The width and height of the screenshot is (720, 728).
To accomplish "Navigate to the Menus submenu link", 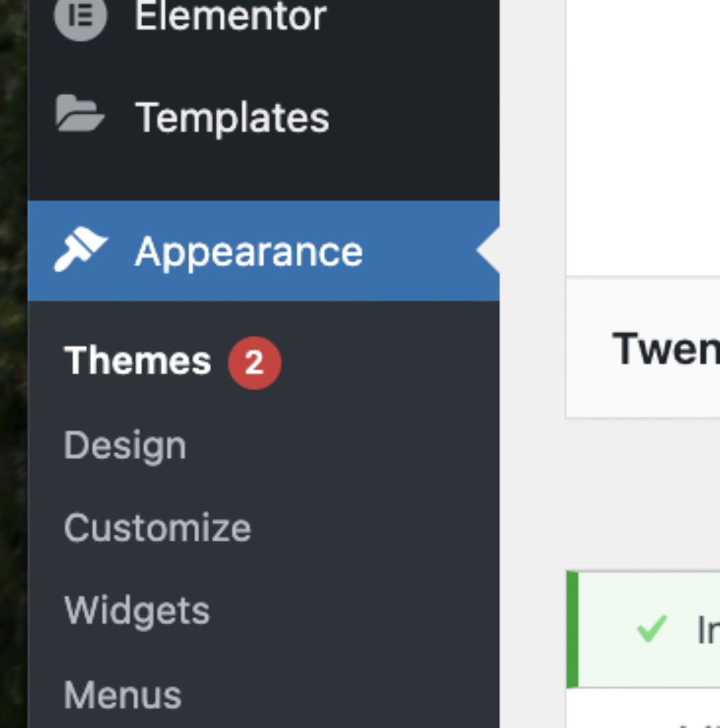I will click(x=123, y=695).
